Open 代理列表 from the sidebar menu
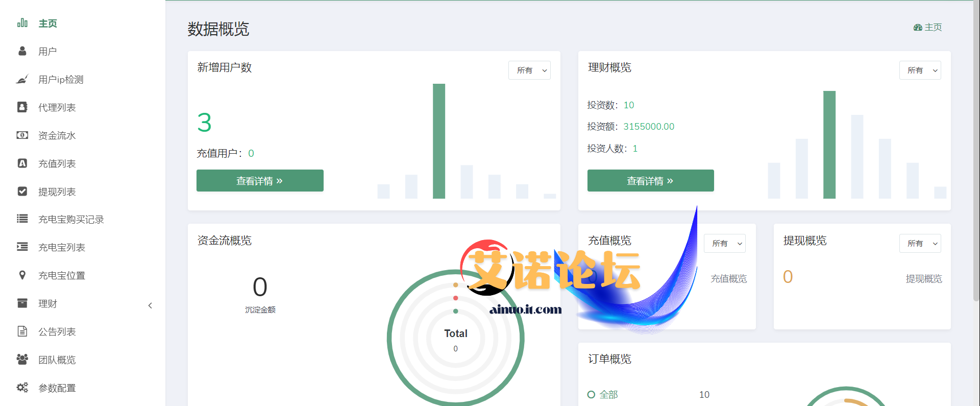The height and width of the screenshot is (406, 980). pyautogui.click(x=57, y=108)
